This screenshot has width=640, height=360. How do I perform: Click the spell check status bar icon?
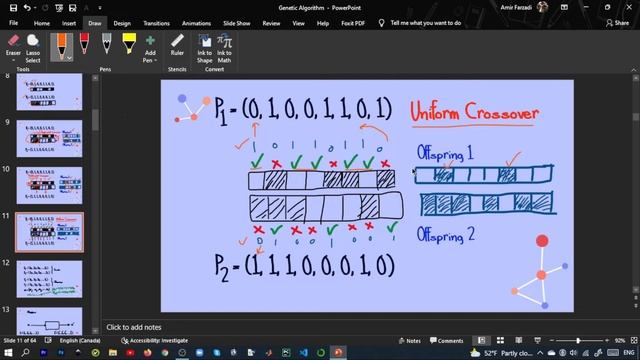[48, 340]
